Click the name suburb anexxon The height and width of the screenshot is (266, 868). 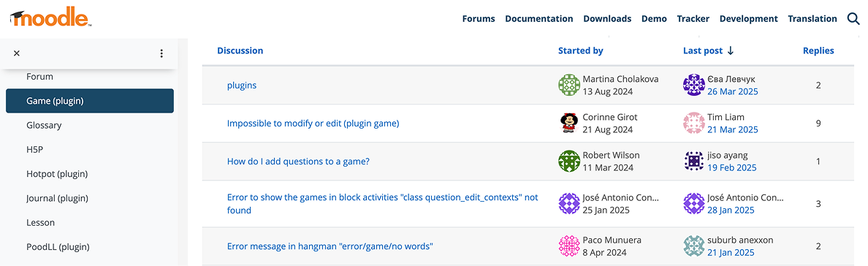[x=740, y=240]
